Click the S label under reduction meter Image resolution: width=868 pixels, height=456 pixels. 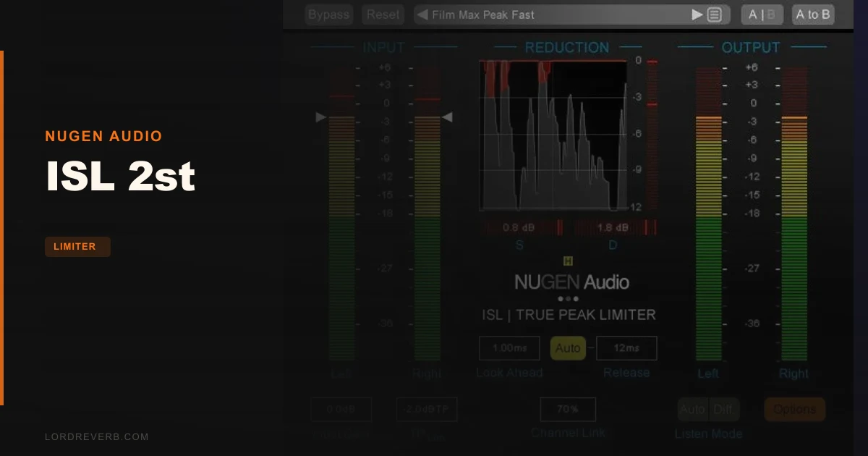click(519, 245)
